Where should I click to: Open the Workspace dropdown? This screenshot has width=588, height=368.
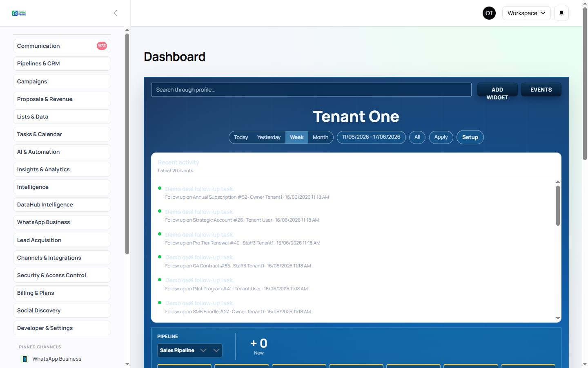526,13
